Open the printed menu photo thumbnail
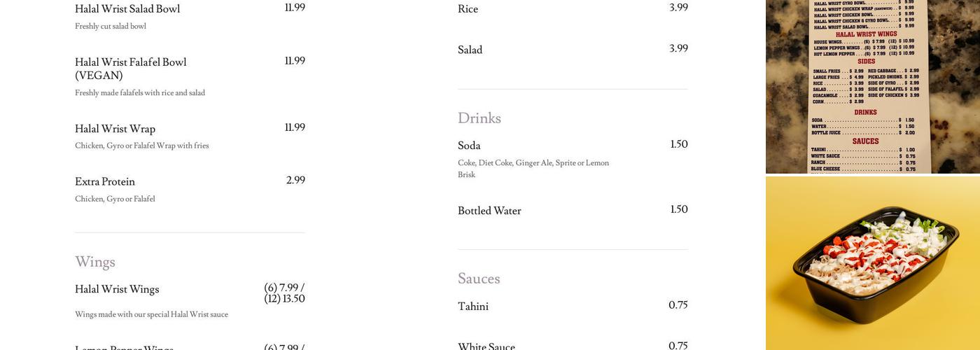 pos(872,86)
